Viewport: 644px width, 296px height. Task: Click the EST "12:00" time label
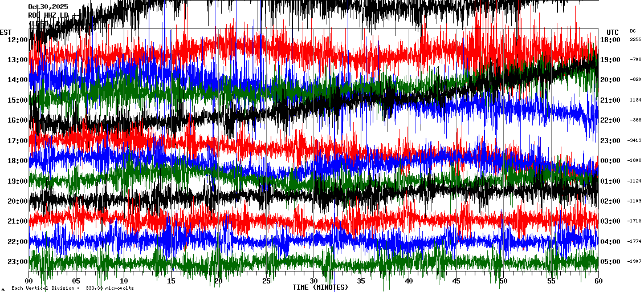point(17,39)
